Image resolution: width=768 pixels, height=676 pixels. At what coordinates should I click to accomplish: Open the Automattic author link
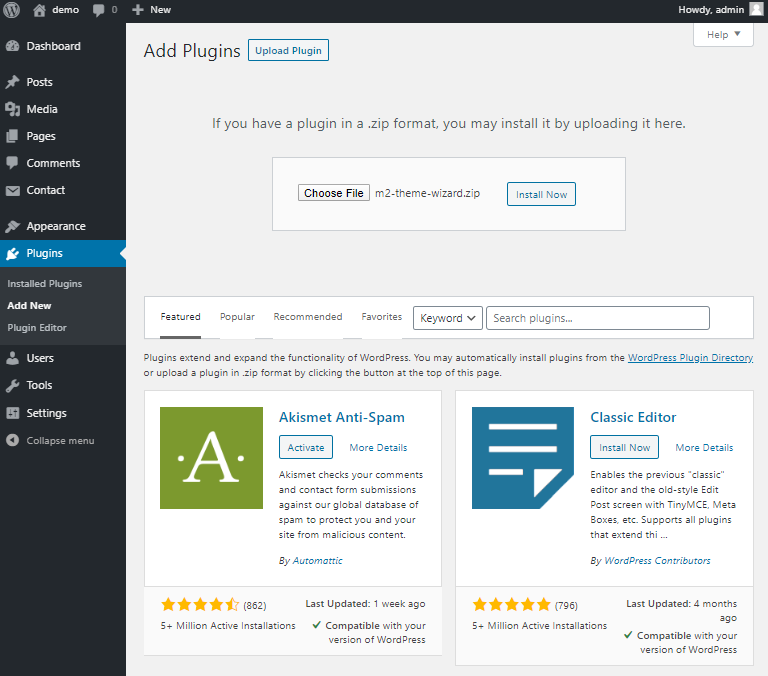click(317, 560)
